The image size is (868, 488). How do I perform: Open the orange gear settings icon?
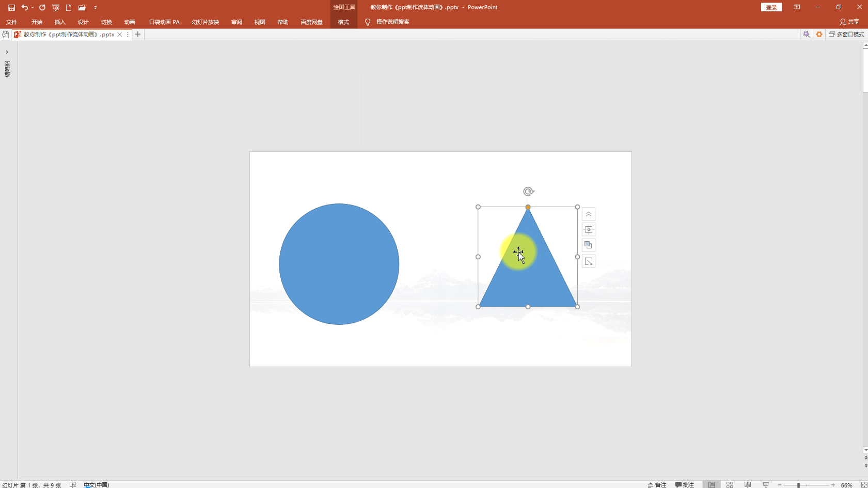coord(819,34)
